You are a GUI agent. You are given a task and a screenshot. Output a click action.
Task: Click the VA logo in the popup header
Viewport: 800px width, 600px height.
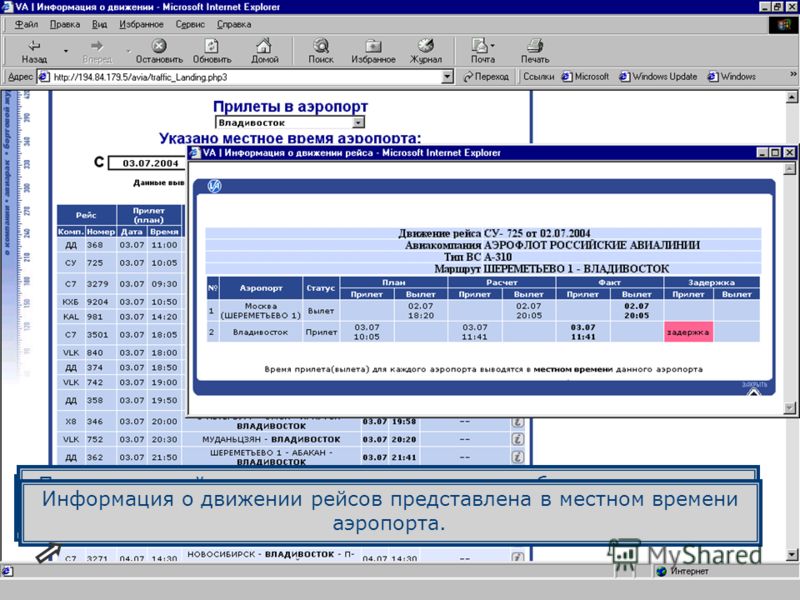pos(214,187)
